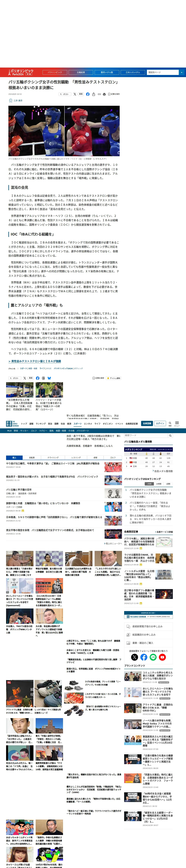Click the 獲得メダル数 button in the Olympic banner
Screen dimensions: 186x868
click(107, 72)
